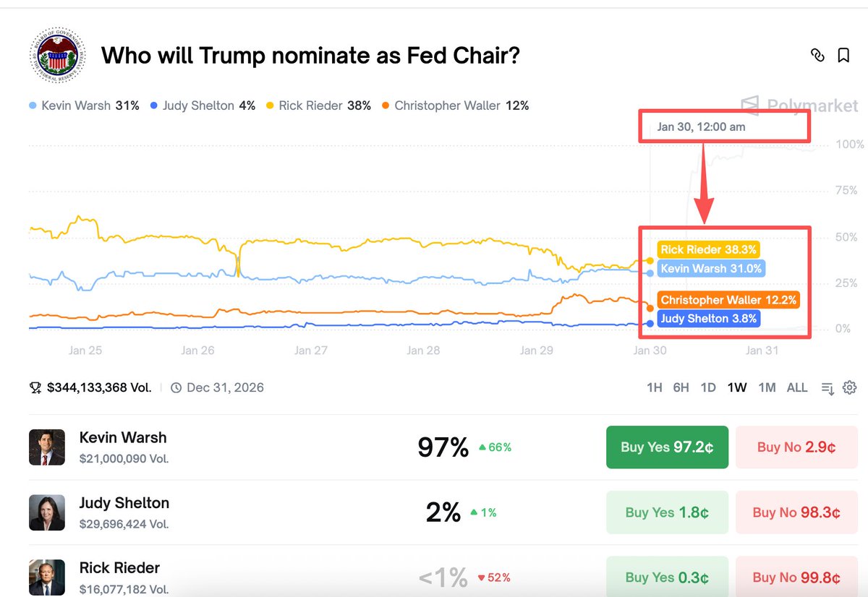
Task: Select the 1W time range
Action: point(737,387)
